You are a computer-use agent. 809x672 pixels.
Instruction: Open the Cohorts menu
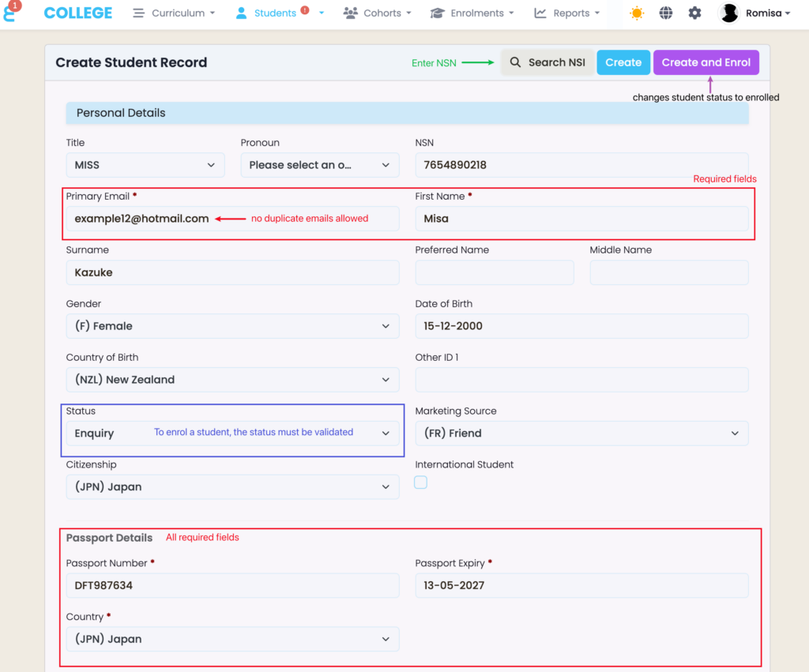378,13
